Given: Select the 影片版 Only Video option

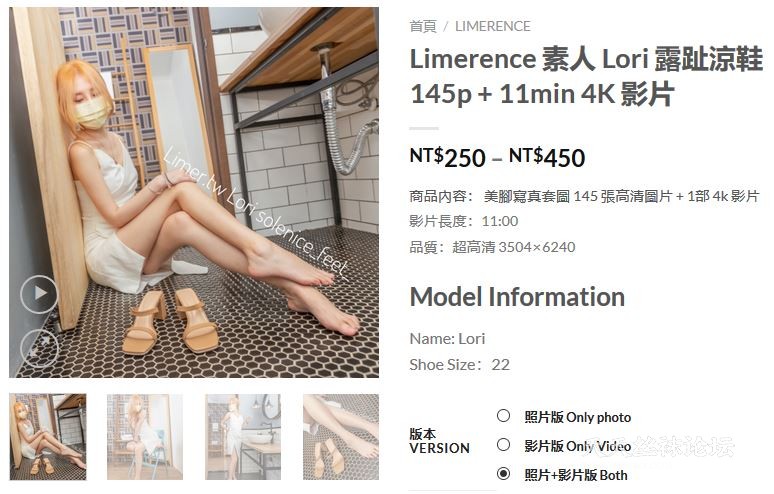Looking at the screenshot, I should click(503, 445).
